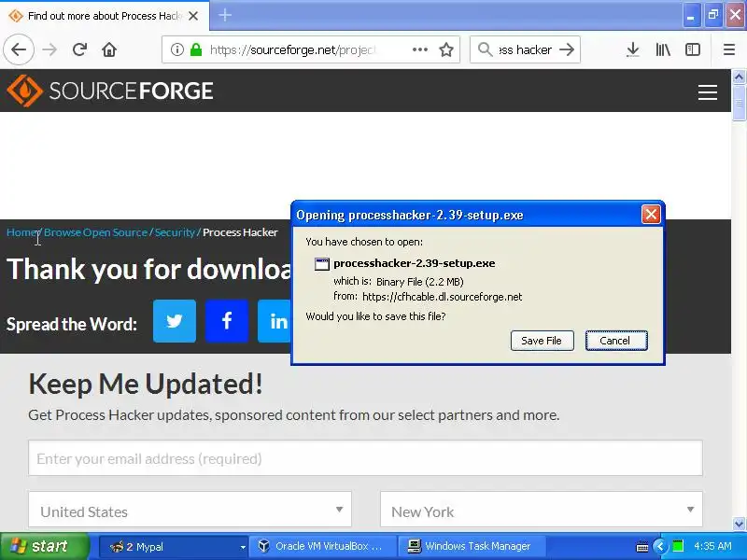Viewport: 747px width, 560px height.
Task: Click the green Task Manager tray icon
Action: [678, 546]
